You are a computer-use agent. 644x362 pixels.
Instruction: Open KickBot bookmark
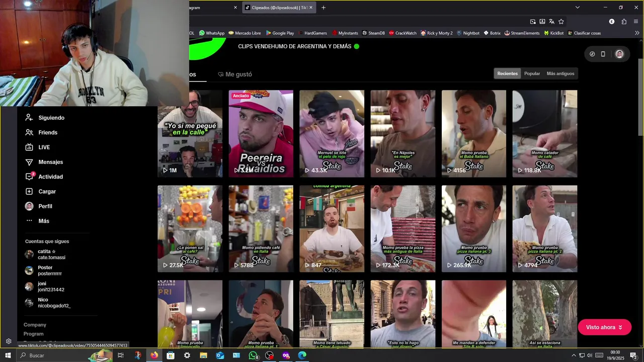pyautogui.click(x=553, y=33)
